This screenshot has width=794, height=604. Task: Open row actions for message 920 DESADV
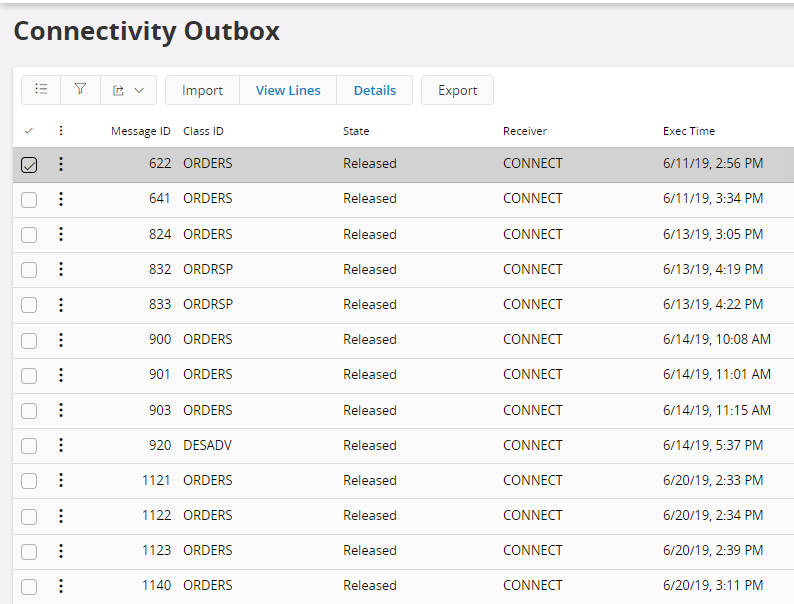coord(61,445)
